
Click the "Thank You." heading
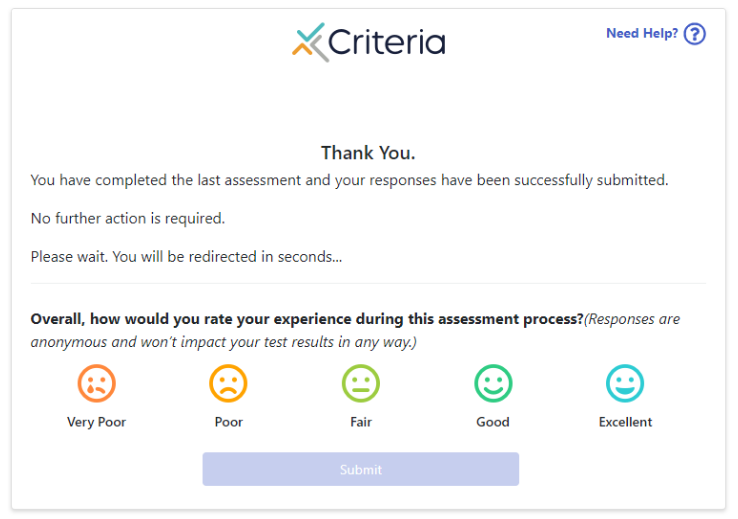pyautogui.click(x=368, y=153)
